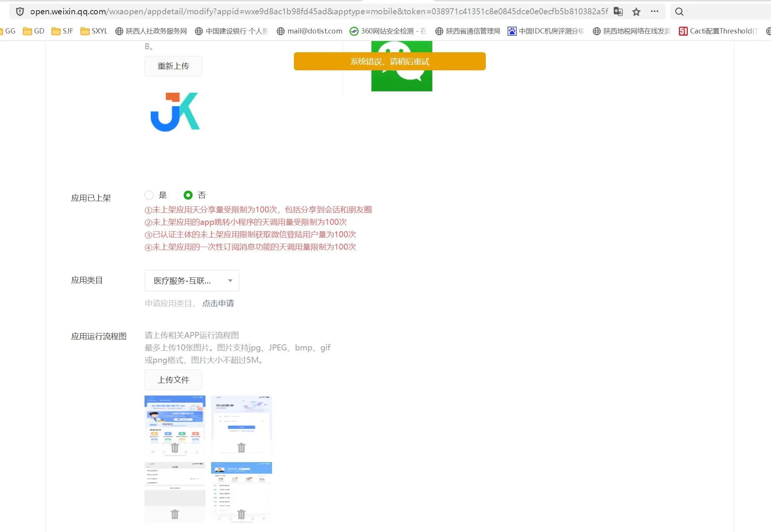Delete the fourth profile-page flowchart image

click(242, 514)
